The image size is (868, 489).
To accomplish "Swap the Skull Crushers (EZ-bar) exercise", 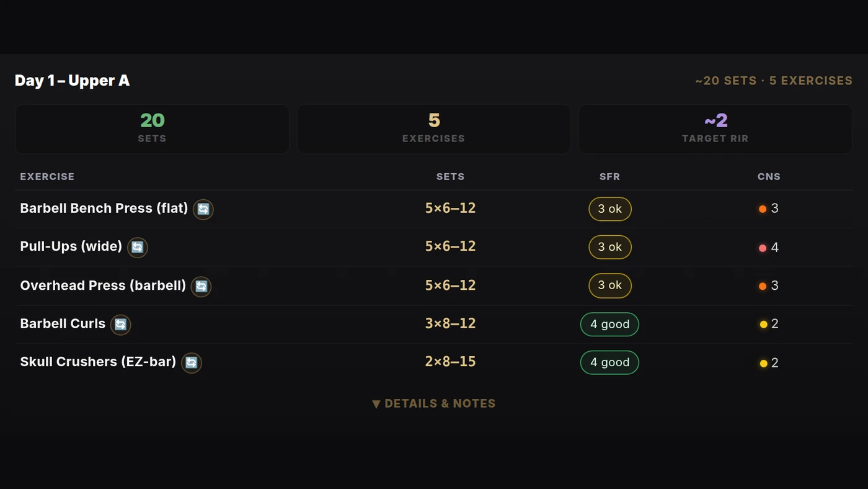I will pyautogui.click(x=192, y=362).
